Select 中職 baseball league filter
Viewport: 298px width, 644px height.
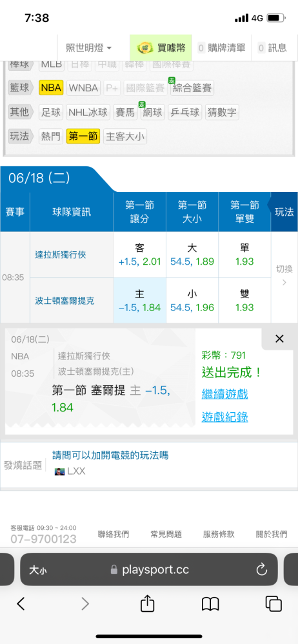point(108,64)
